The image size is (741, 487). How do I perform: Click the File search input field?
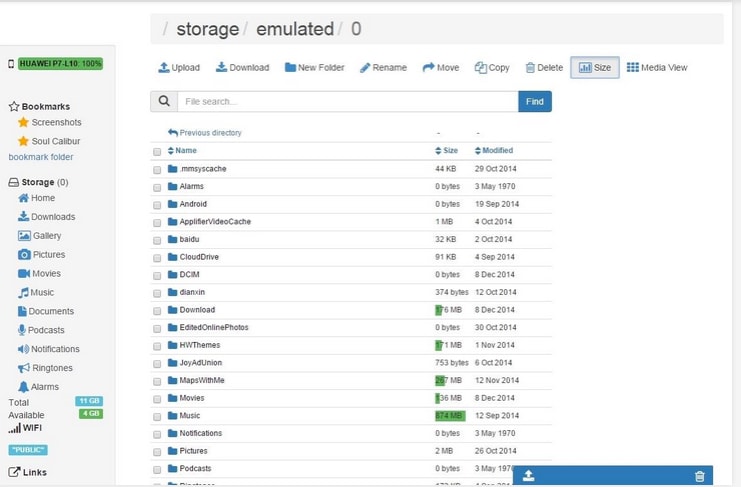(x=347, y=101)
